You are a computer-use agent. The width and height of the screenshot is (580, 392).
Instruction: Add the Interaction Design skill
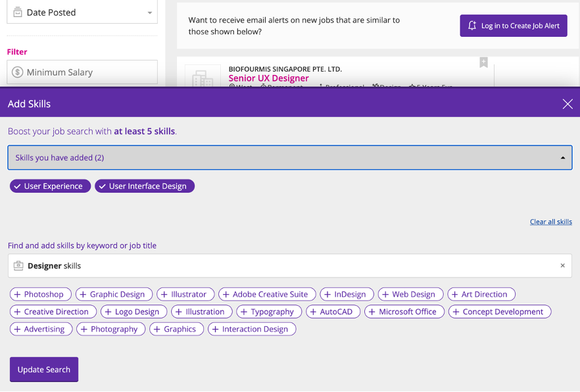(252, 329)
